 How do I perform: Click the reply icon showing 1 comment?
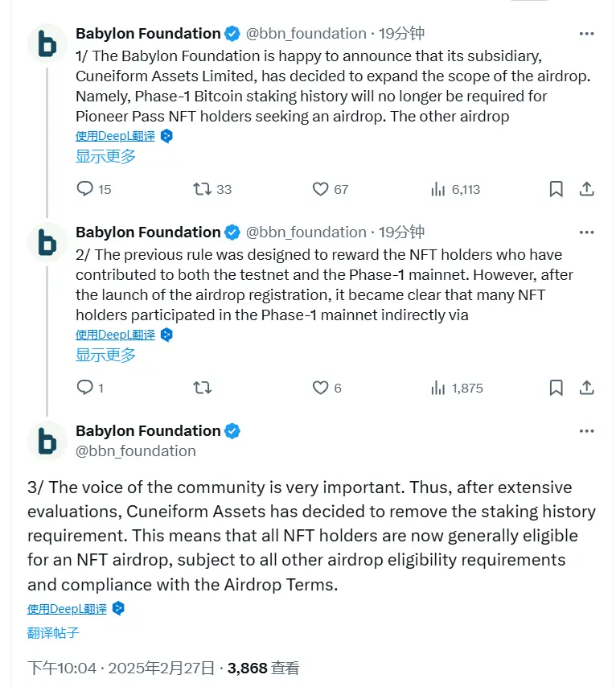(x=84, y=387)
